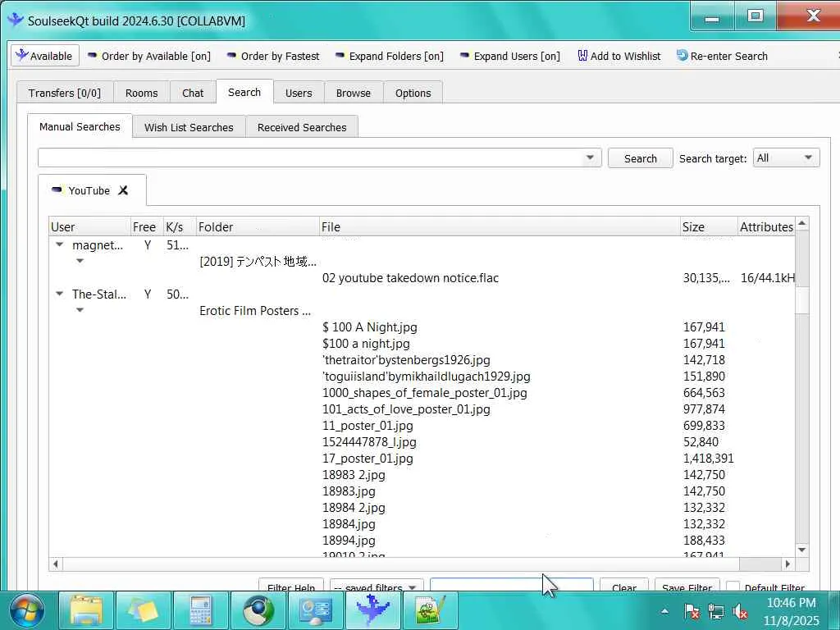
Task: Click Re-enter Search in toolbar
Action: click(x=722, y=57)
